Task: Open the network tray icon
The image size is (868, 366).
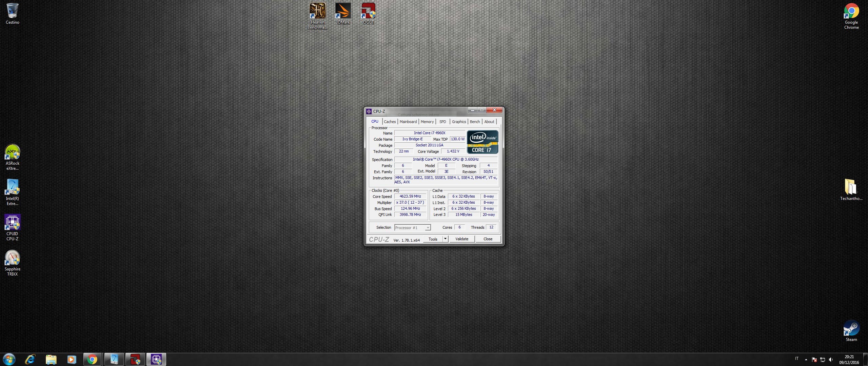Action: [x=822, y=360]
